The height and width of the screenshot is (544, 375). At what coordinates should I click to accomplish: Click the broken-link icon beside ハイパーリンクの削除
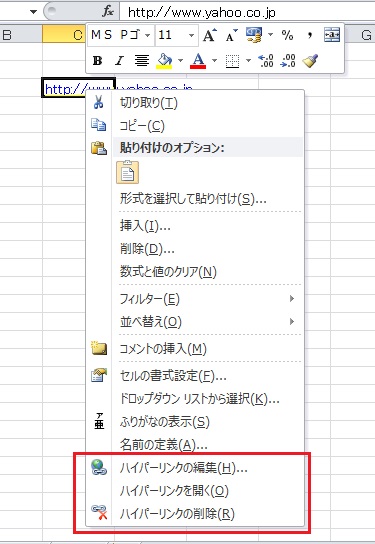pyautogui.click(x=99, y=512)
